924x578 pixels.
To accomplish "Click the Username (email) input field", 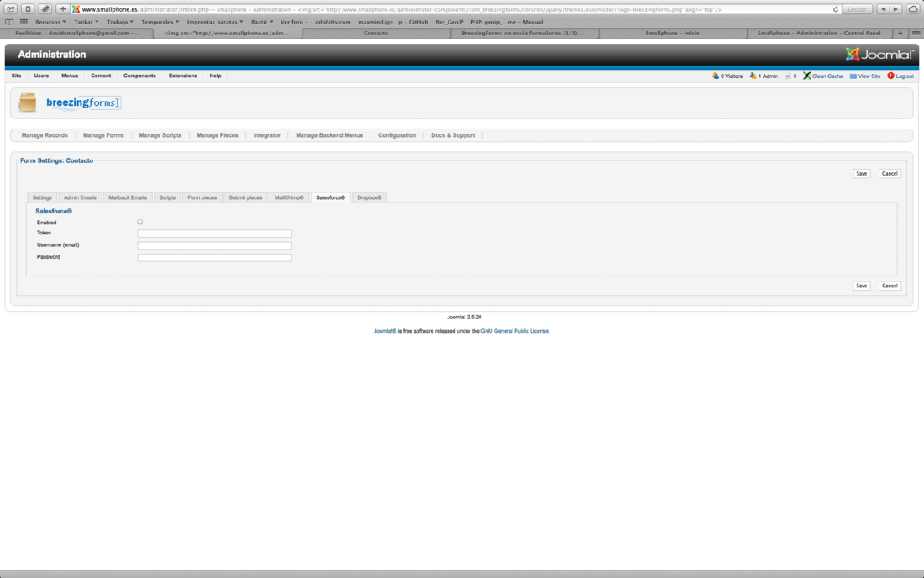I will click(214, 245).
